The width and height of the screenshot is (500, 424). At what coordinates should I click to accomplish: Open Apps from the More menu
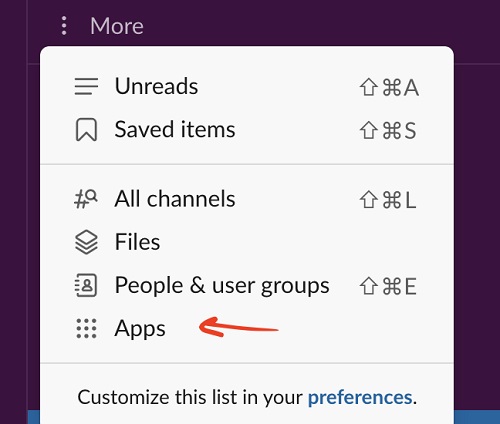pos(247,329)
